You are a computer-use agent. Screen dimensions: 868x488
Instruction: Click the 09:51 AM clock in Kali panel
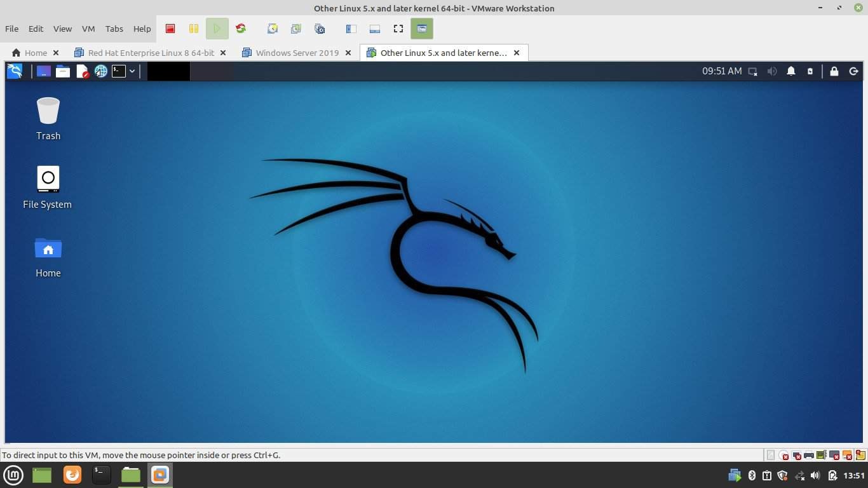(x=722, y=71)
